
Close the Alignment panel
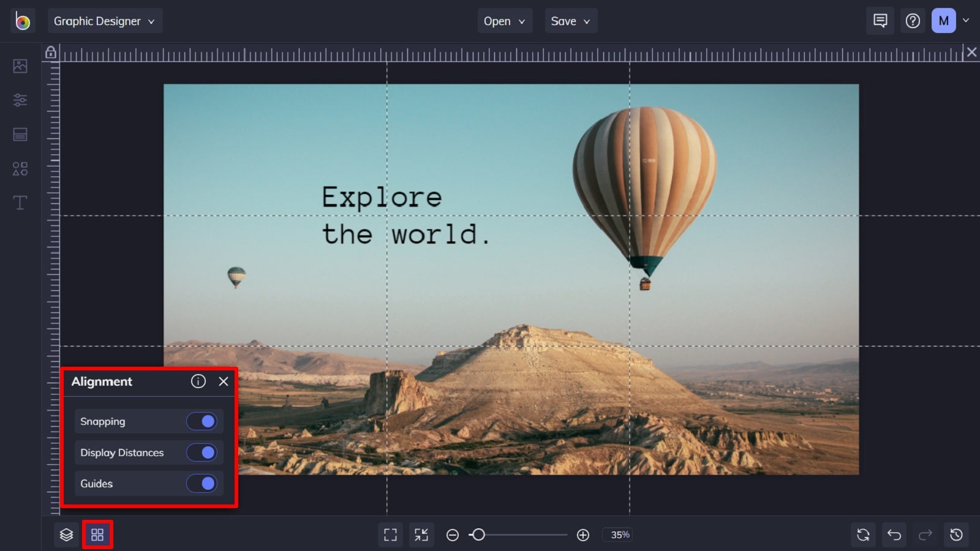[x=223, y=381]
